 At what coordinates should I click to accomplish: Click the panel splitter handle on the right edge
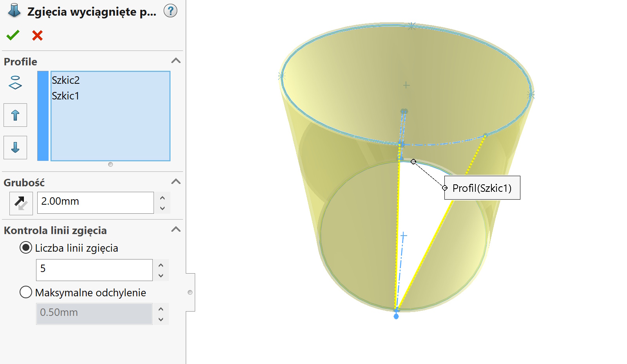click(190, 292)
